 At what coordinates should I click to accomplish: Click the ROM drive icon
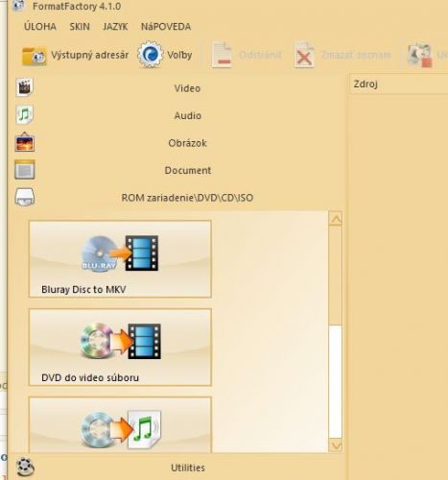pos(24,197)
